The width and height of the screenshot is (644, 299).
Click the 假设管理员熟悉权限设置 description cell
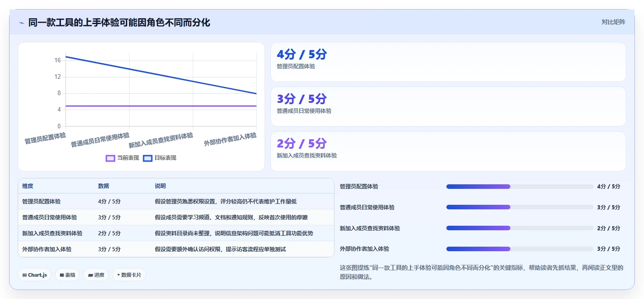coord(226,201)
